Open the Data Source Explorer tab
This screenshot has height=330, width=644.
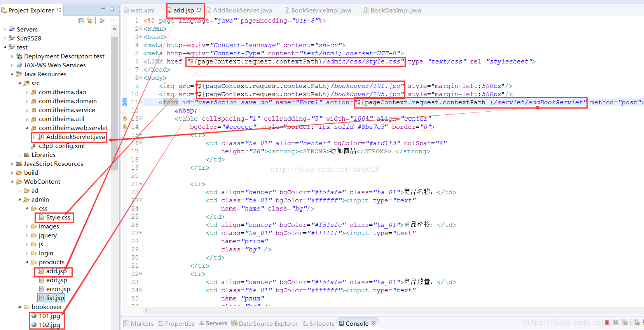tap(265, 323)
